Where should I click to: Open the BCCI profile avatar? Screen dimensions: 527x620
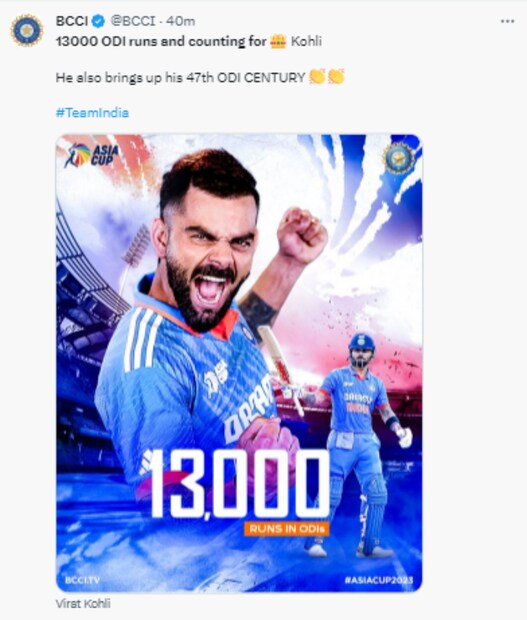point(27,30)
